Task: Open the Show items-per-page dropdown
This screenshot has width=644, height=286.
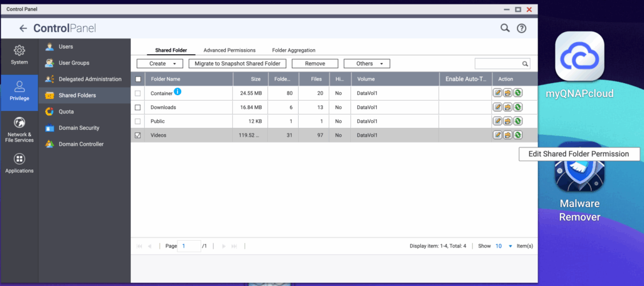Action: [x=502, y=246]
